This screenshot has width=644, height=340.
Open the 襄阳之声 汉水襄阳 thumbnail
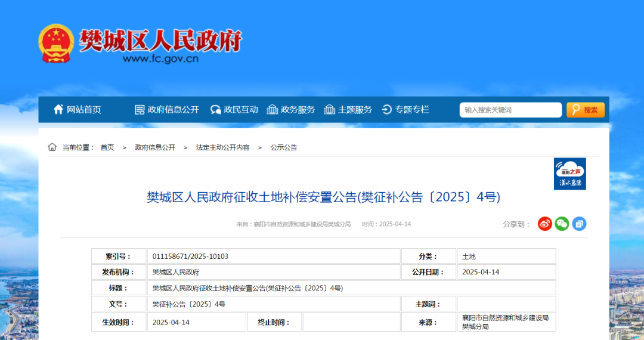569,174
